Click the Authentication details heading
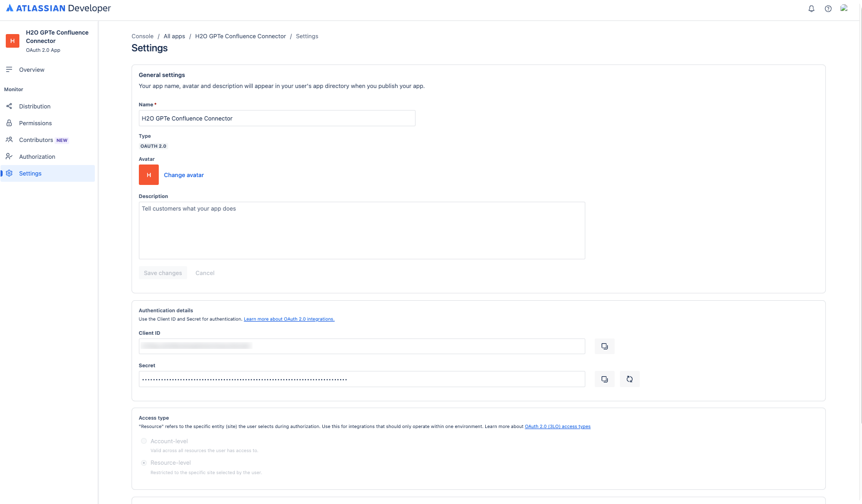 166,311
